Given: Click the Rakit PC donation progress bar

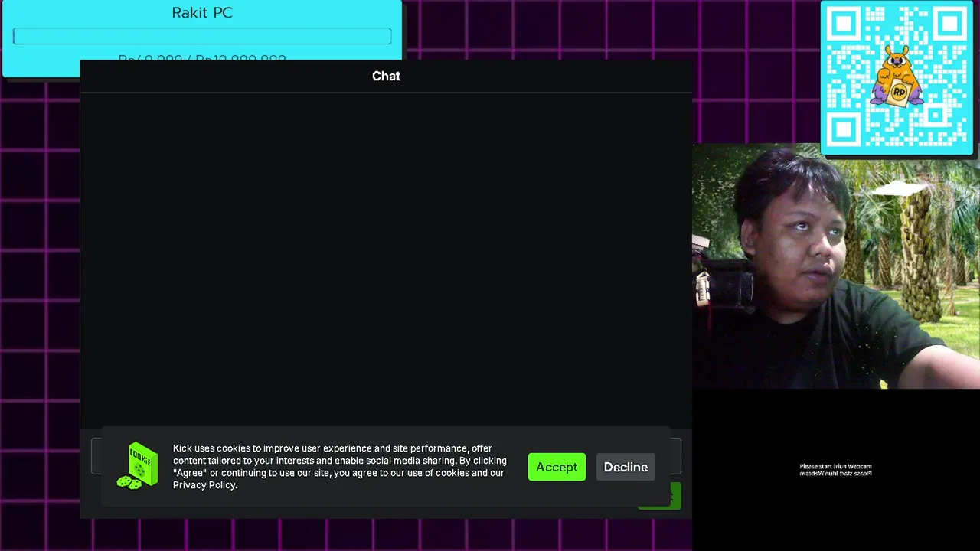Looking at the screenshot, I should click(x=202, y=36).
